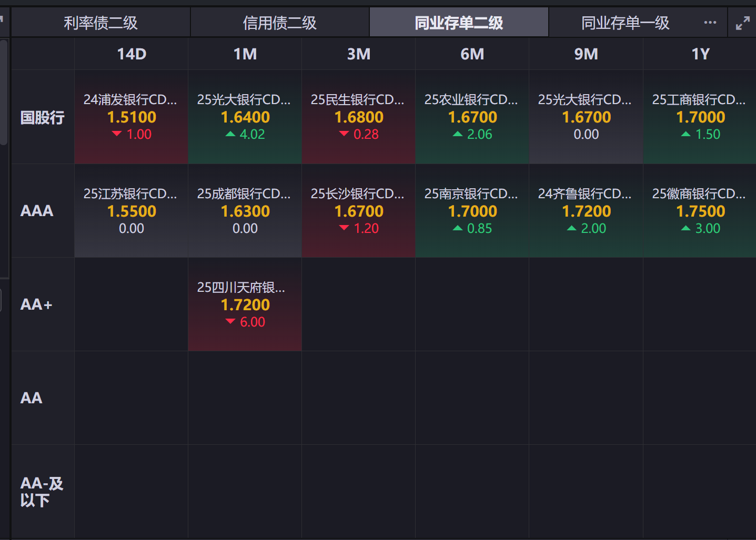The image size is (756, 540).
Task: Open the 同业存单一级 tab
Action: (x=625, y=23)
